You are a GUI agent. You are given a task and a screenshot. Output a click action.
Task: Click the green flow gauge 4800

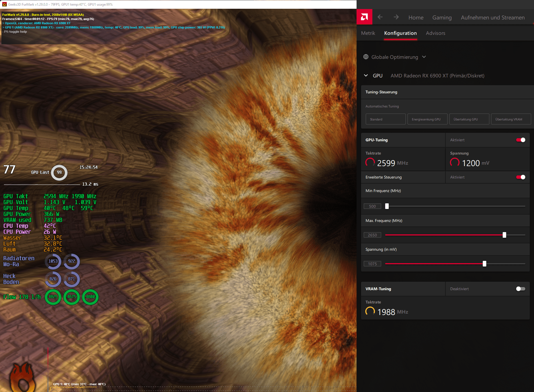90,297
